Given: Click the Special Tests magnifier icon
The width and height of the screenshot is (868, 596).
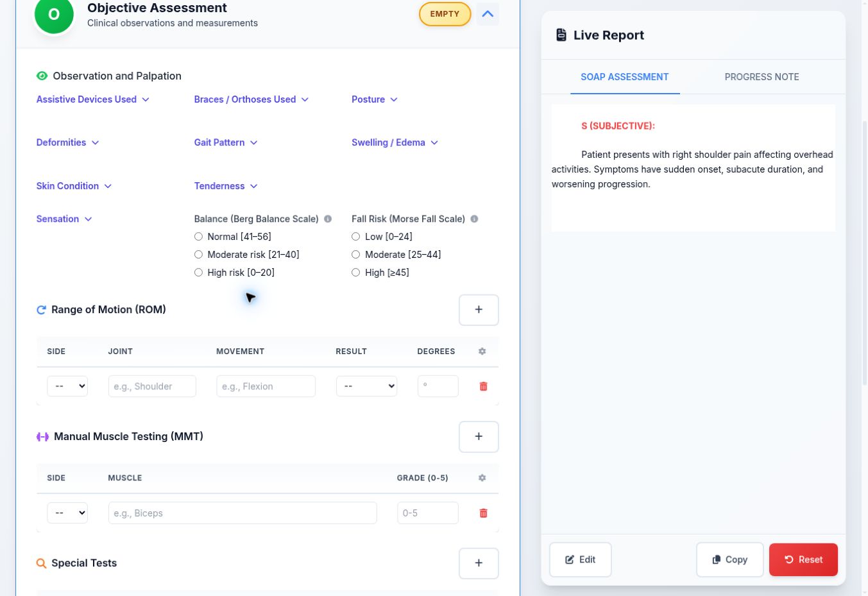Looking at the screenshot, I should (x=42, y=563).
